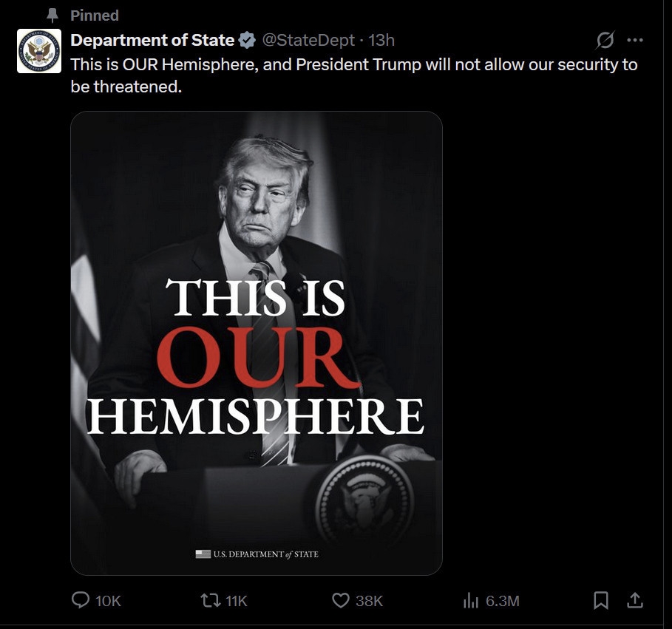Open the State Department profile avatar

pyautogui.click(x=39, y=51)
